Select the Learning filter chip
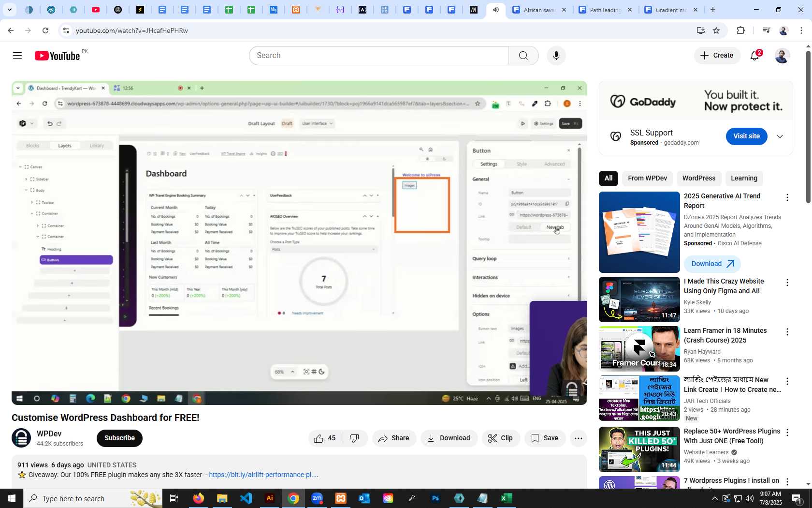The height and width of the screenshot is (508, 812). [x=744, y=179]
